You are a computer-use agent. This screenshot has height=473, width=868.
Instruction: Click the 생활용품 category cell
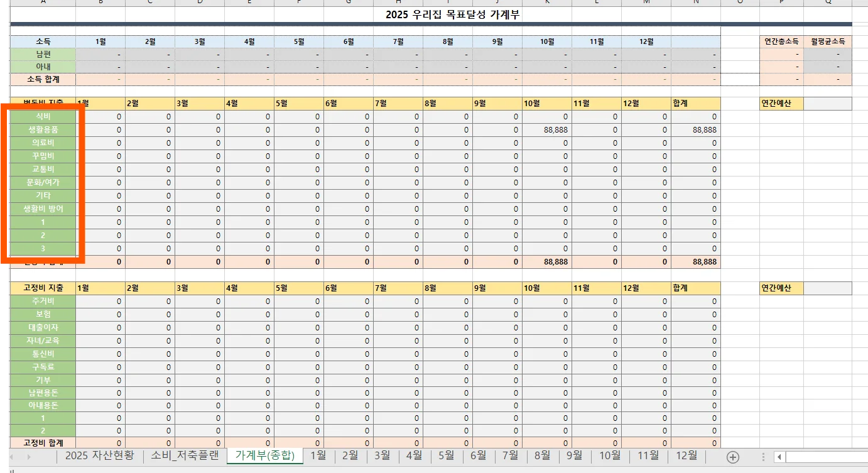coord(43,129)
